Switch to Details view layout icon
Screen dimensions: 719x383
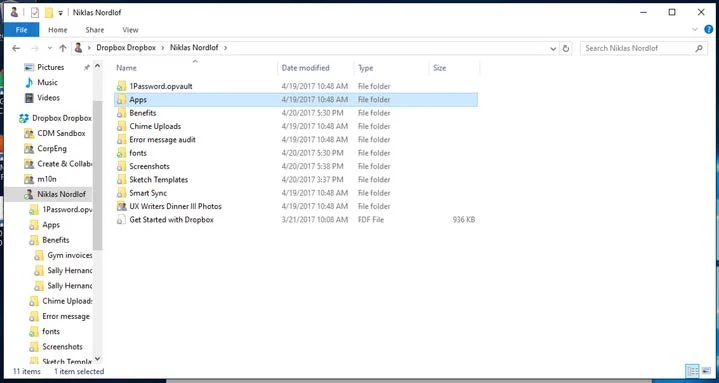[x=692, y=371]
